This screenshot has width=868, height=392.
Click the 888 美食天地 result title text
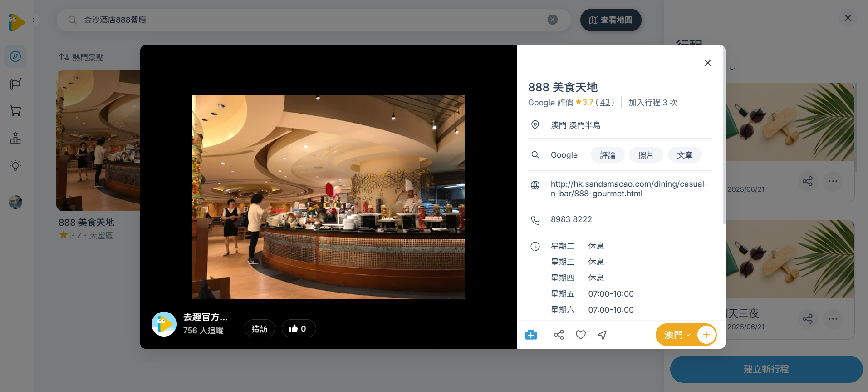86,223
